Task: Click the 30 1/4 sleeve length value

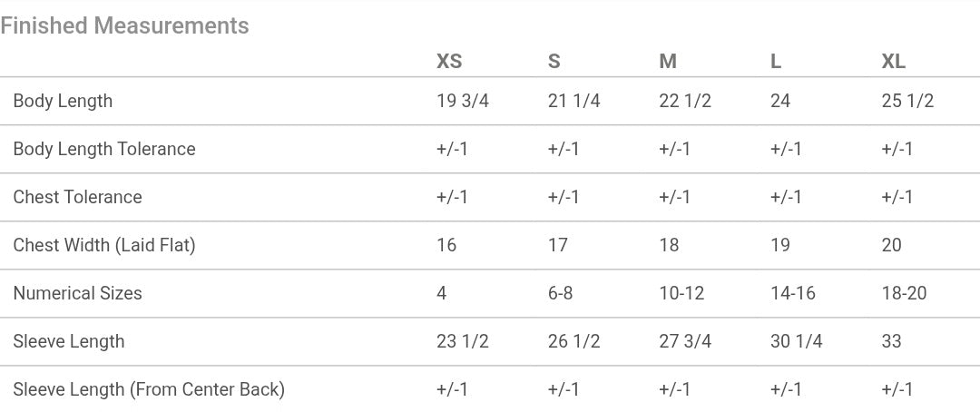Action: 797,341
